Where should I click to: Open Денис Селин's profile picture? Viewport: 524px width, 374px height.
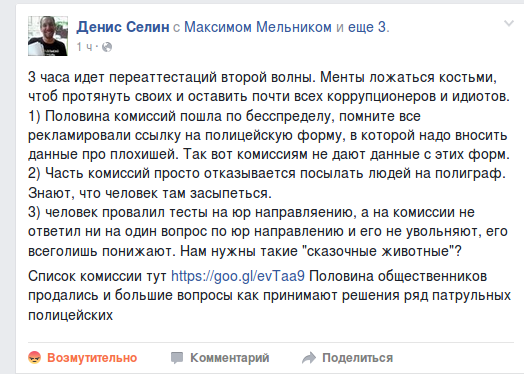point(48,36)
